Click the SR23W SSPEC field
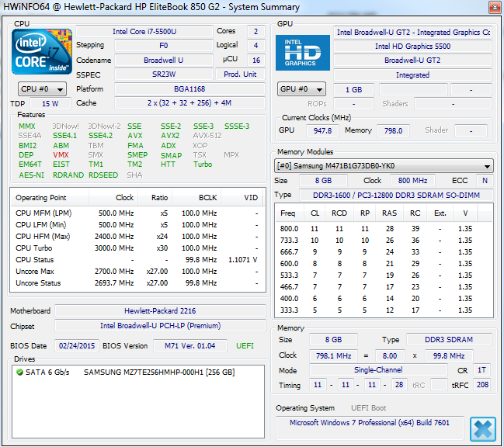This screenshot has width=504, height=447. (164, 74)
